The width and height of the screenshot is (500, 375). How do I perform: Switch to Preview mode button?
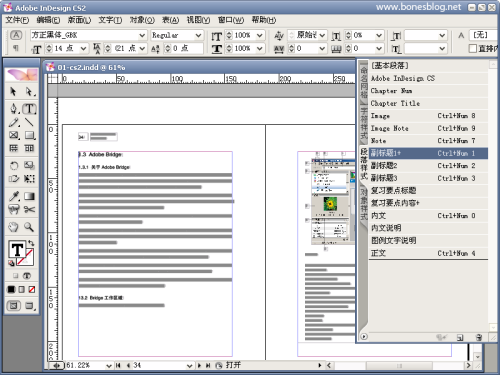pos(30,305)
